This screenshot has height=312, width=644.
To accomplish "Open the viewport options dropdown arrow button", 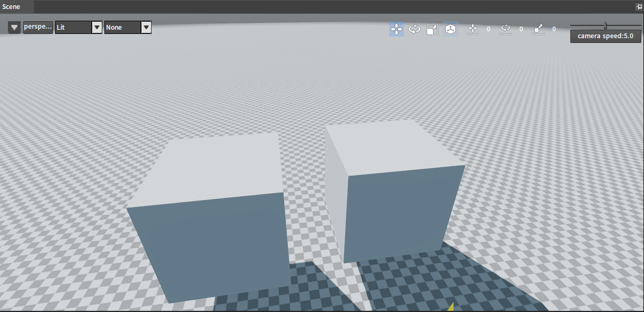I will pyautogui.click(x=14, y=28).
